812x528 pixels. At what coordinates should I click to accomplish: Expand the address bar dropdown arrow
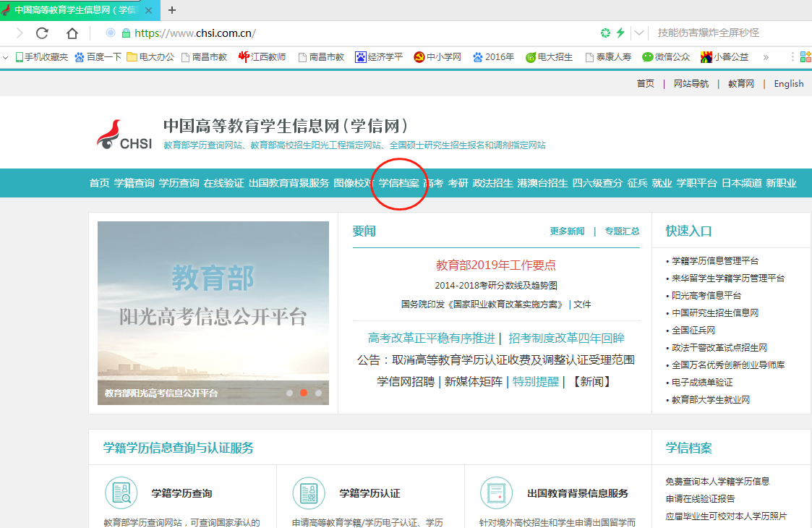point(639,33)
